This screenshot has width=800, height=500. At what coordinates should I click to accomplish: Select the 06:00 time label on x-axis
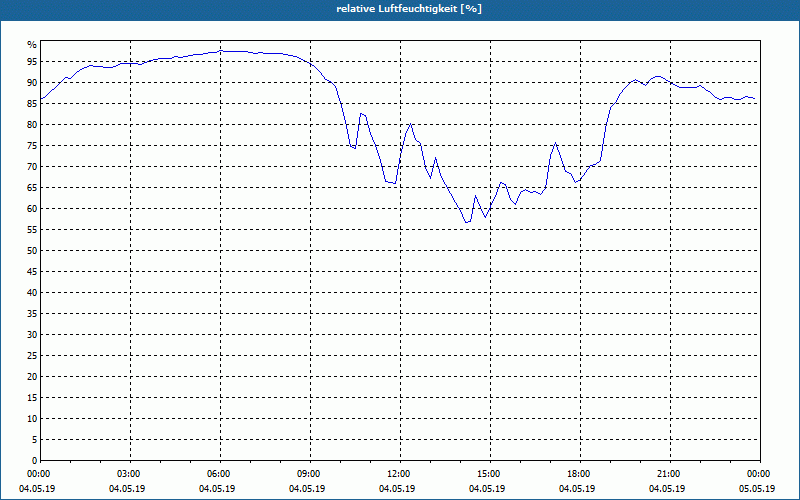click(220, 474)
